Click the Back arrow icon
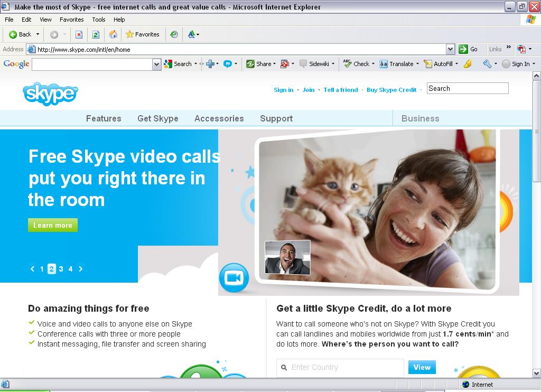The width and height of the screenshot is (541, 392). click(13, 34)
